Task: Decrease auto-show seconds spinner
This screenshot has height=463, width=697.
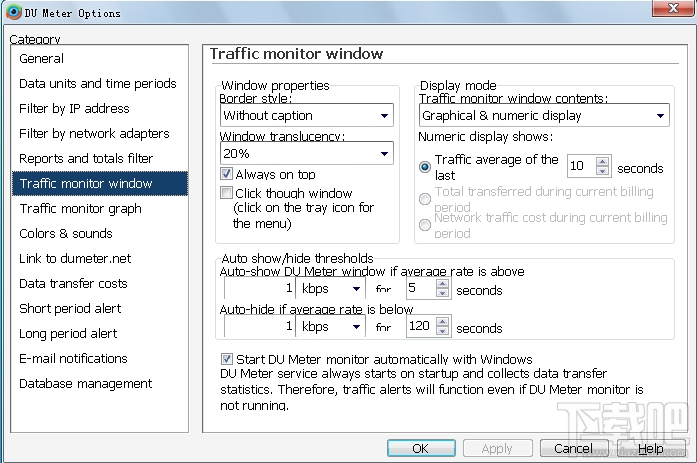Action: click(442, 293)
